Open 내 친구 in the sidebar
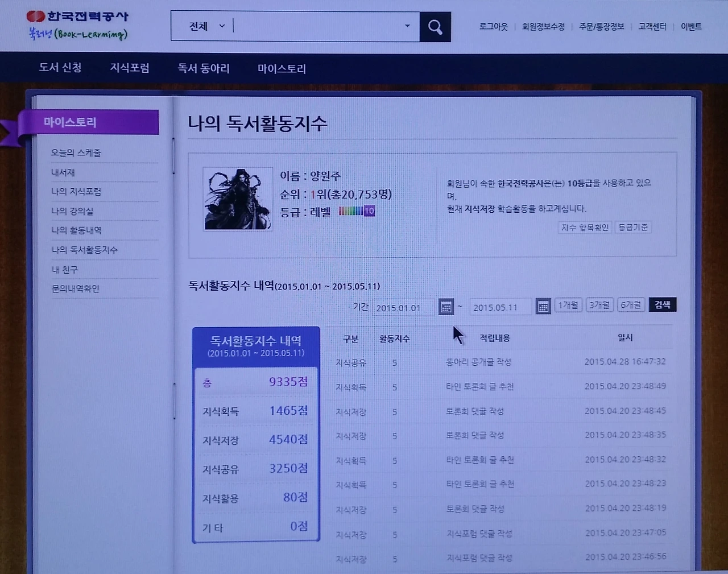Screen dimensions: 728x574 65,270
